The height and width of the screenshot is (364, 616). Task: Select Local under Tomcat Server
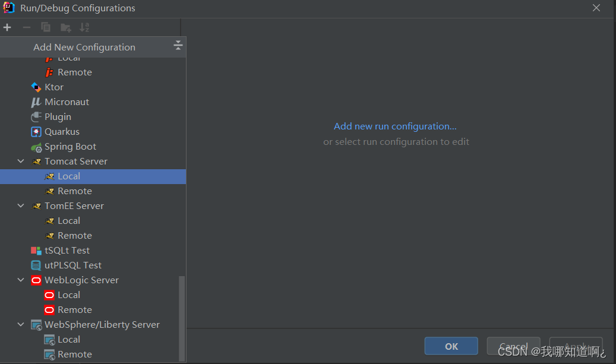(93, 176)
